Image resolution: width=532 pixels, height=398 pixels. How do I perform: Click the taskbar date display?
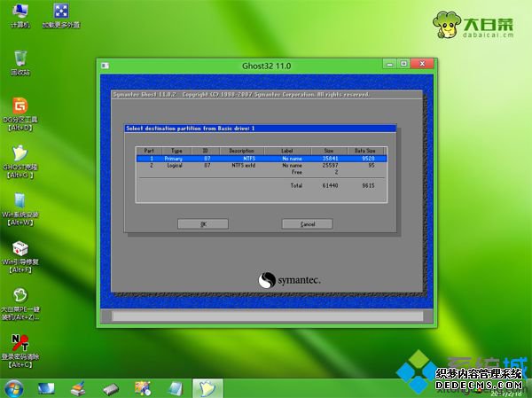click(x=506, y=394)
